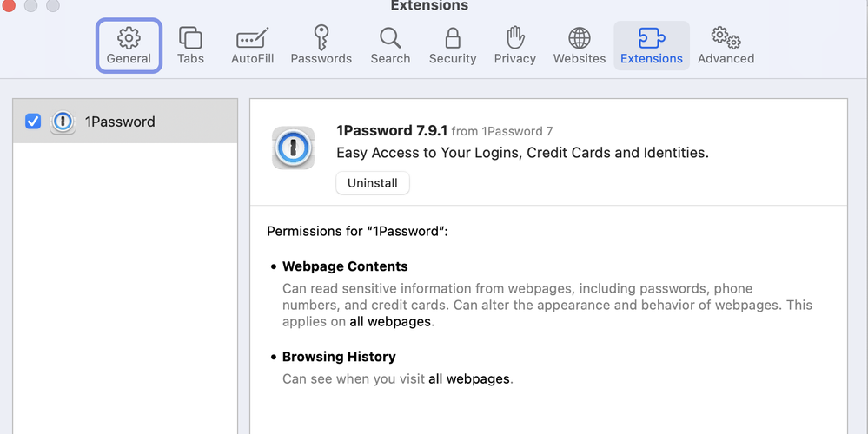Open the General settings gear icon
Viewport: 868px width, 434px height.
pyautogui.click(x=129, y=38)
